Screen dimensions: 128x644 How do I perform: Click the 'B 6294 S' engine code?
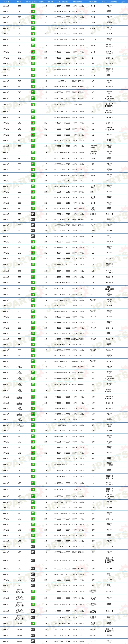[110, 350]
